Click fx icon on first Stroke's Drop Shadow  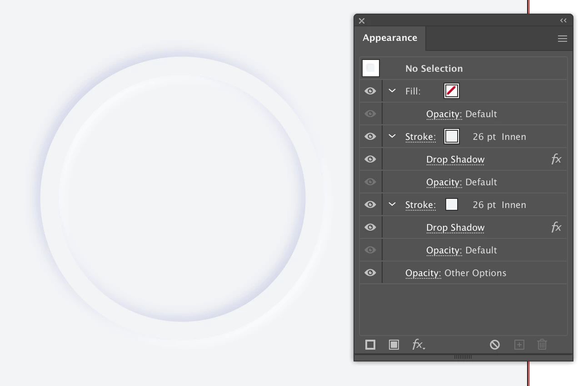click(556, 159)
